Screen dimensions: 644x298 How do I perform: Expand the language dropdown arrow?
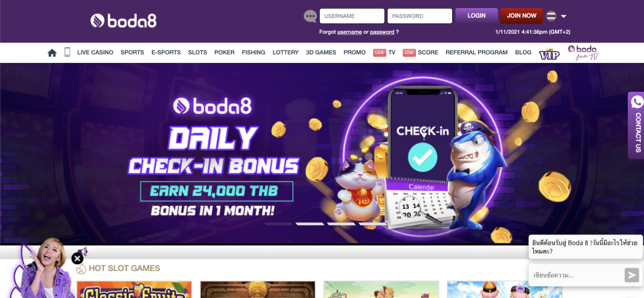(564, 16)
